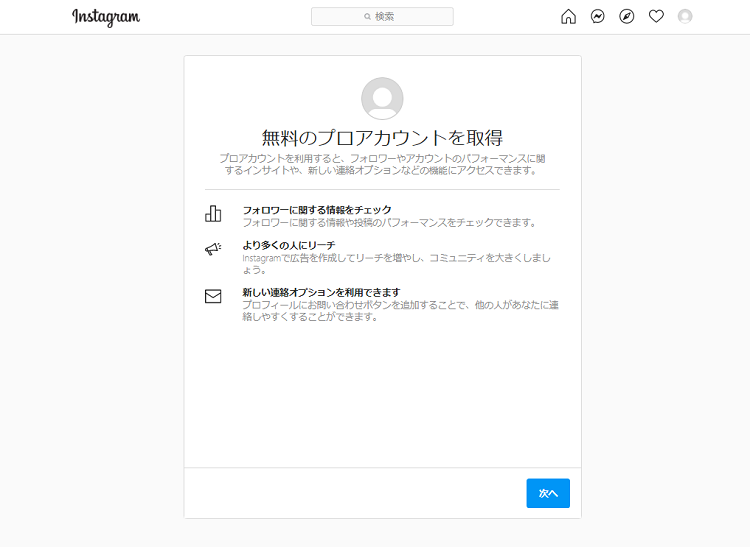750x547 pixels.
Task: Click the description starting with Instagramで広告を作成して
Action: pos(396,264)
